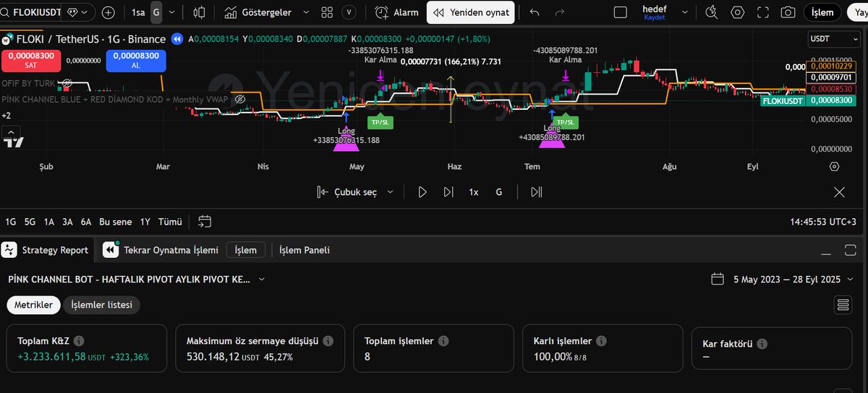Click the layout square icon
The height and width of the screenshot is (393, 868).
pos(620,12)
